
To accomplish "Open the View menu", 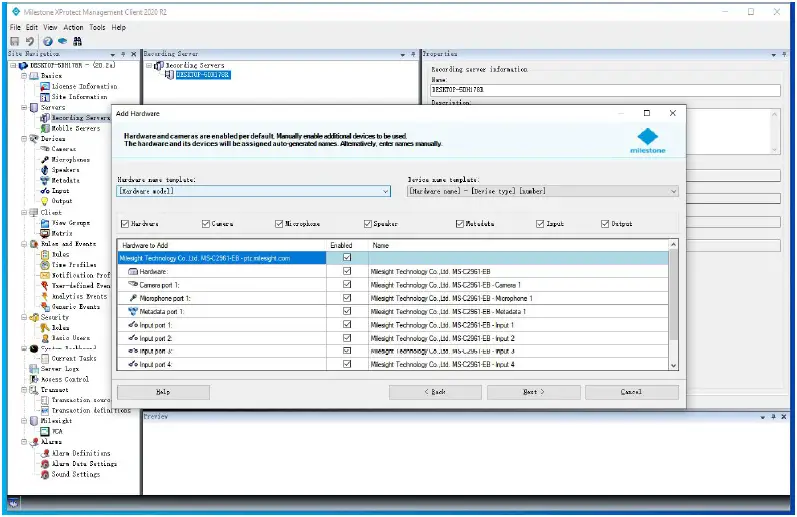I will [50, 27].
